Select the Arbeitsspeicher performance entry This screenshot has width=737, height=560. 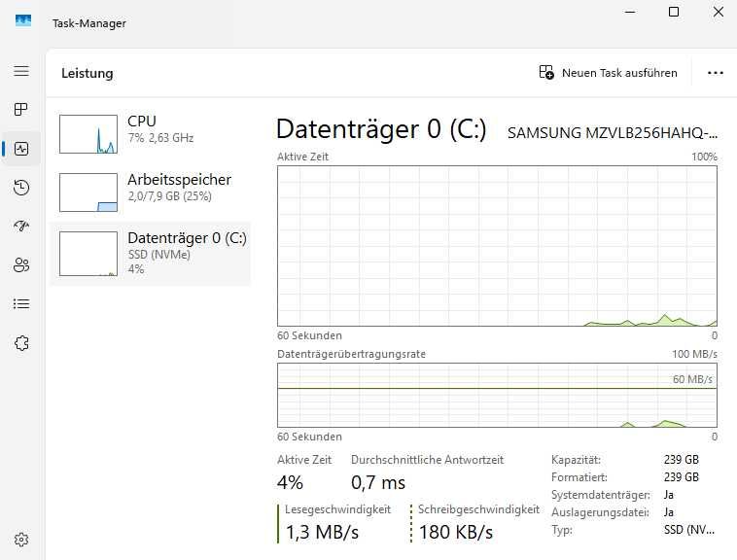(151, 192)
